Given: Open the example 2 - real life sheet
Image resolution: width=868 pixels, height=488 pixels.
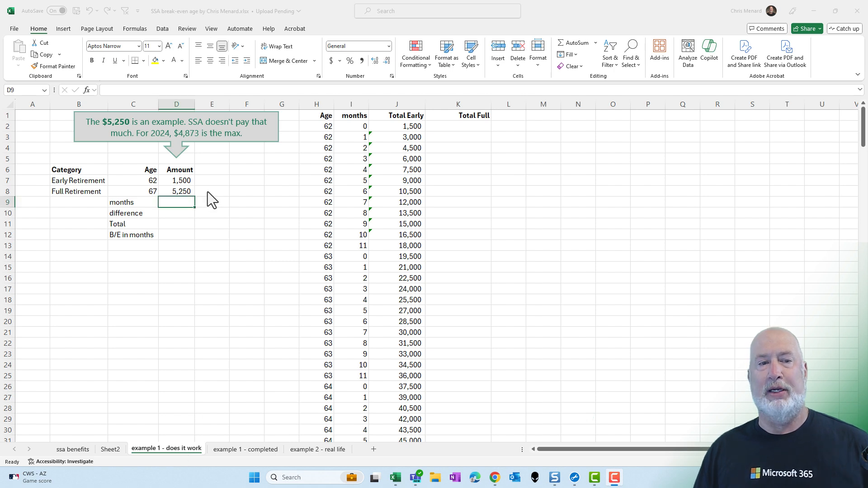Looking at the screenshot, I should [317, 449].
